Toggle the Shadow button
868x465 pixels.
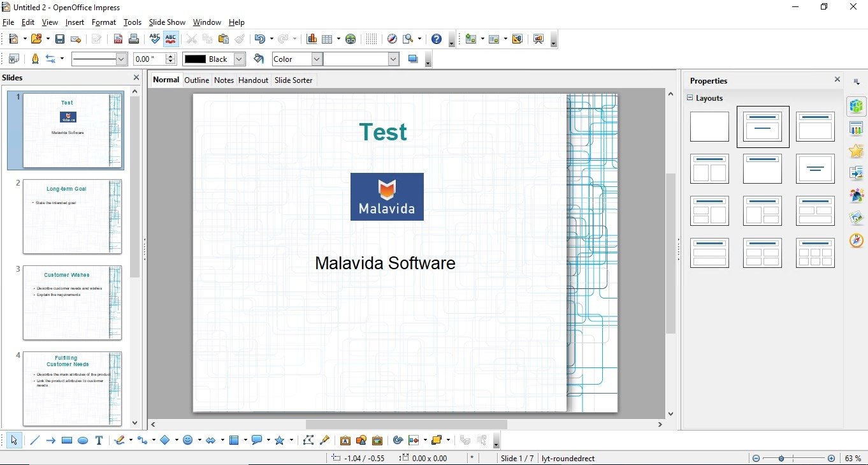click(413, 59)
